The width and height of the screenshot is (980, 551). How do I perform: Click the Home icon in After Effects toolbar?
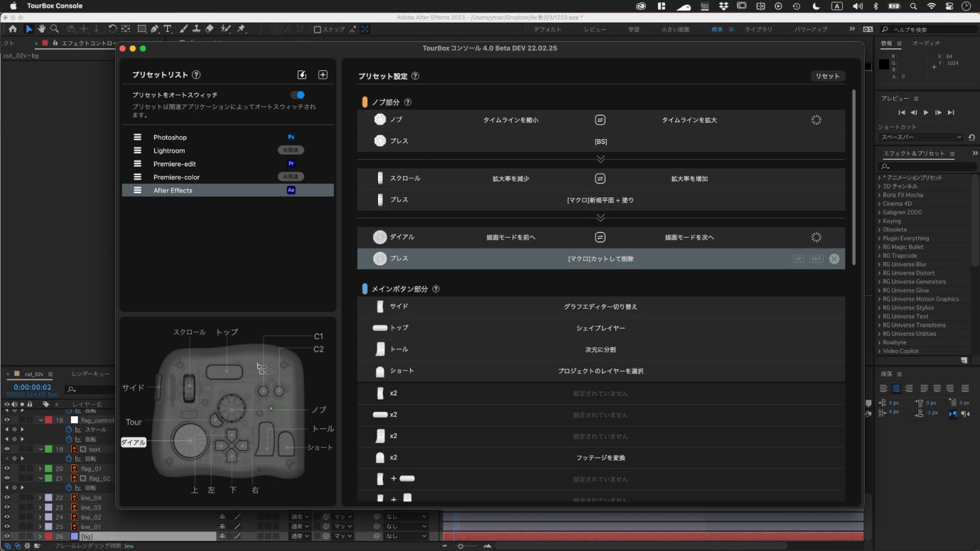click(x=13, y=29)
